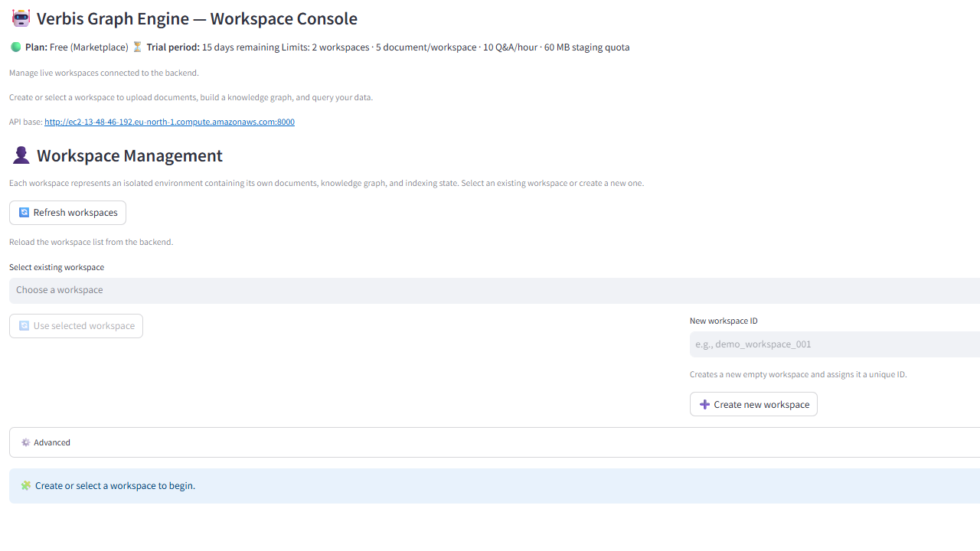980x551 pixels.
Task: Open the API base URL link
Action: 169,122
